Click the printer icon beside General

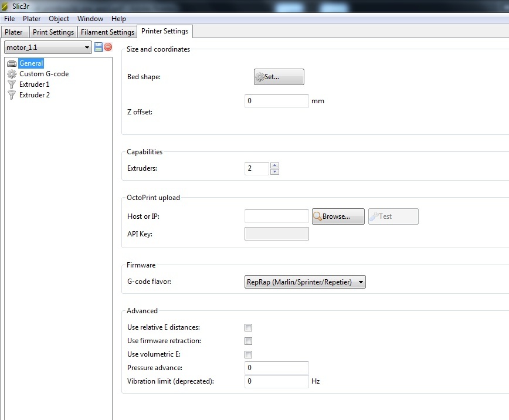coord(12,63)
